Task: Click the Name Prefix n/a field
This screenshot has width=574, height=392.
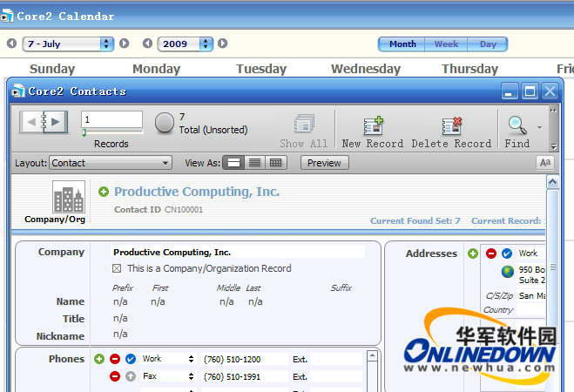Action: click(120, 302)
